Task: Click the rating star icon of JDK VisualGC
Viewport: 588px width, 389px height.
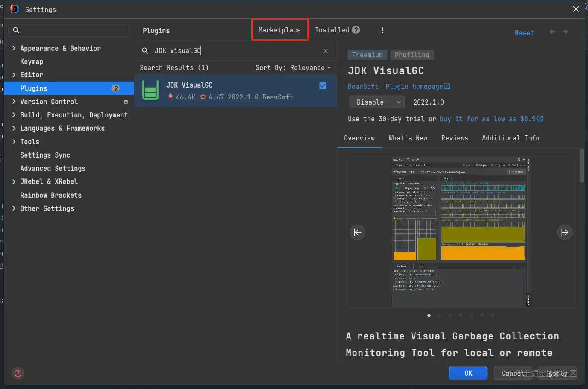Action: (203, 97)
